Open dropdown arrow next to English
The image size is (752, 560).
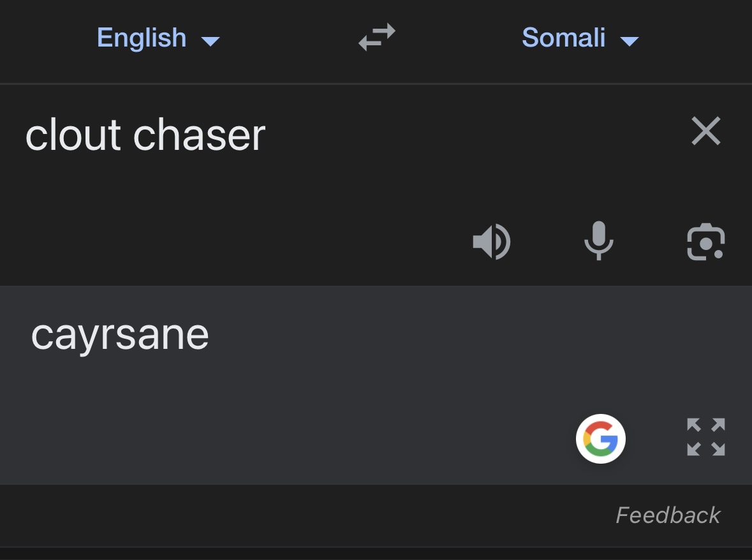click(210, 41)
